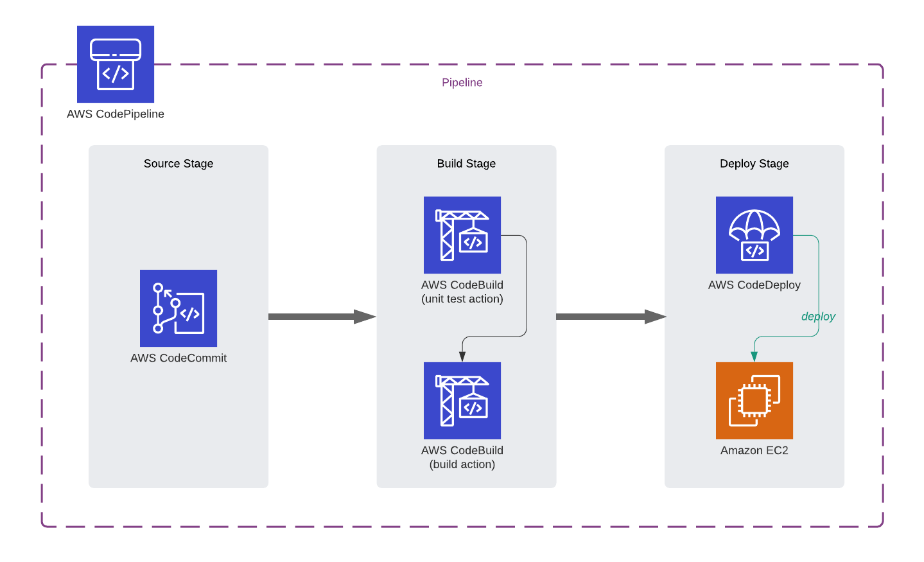This screenshot has height=562, width=924.
Task: Select the AWS CodeCommit icon
Action: click(179, 308)
